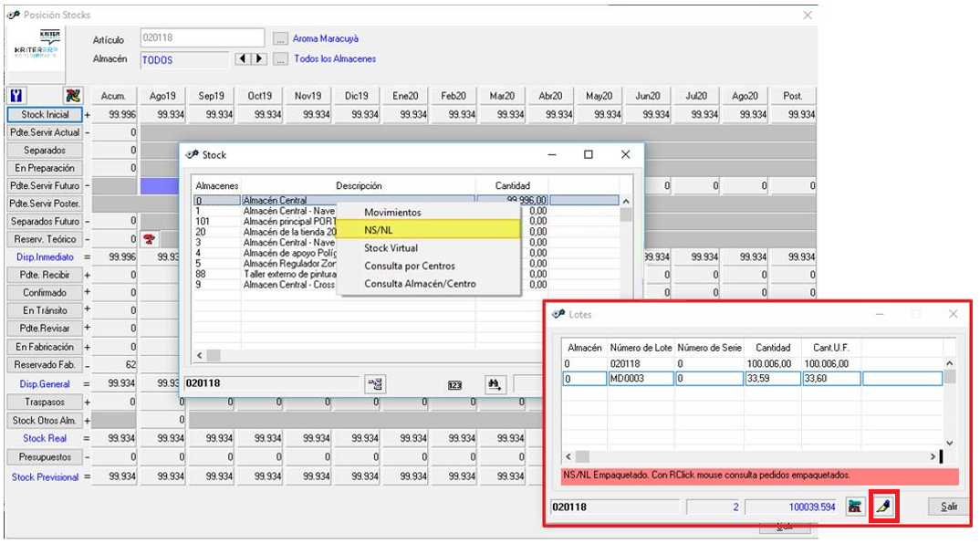The image size is (980, 544).
Task: Choose NS/NL from the context menu
Action: (x=428, y=230)
